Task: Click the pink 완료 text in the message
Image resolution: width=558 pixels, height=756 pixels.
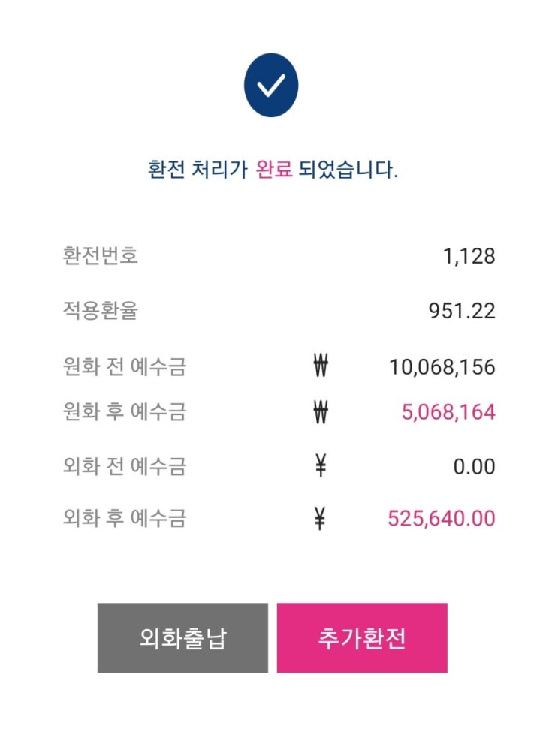Action: click(273, 170)
